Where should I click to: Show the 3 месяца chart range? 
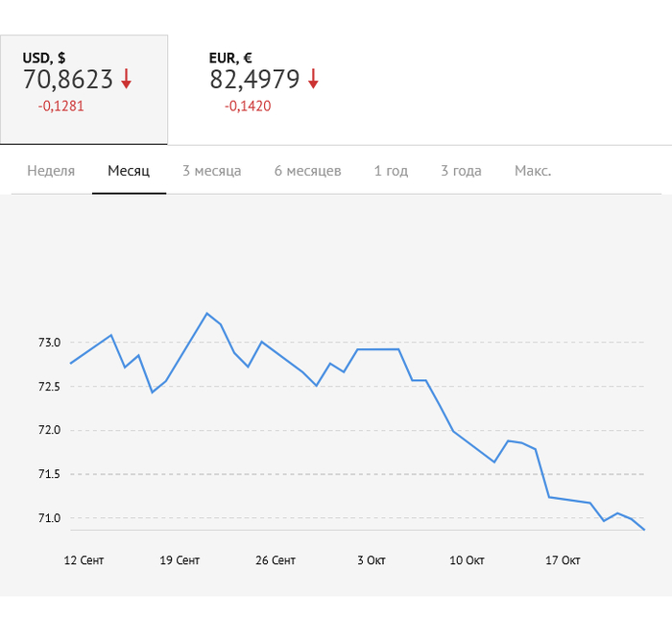click(211, 171)
